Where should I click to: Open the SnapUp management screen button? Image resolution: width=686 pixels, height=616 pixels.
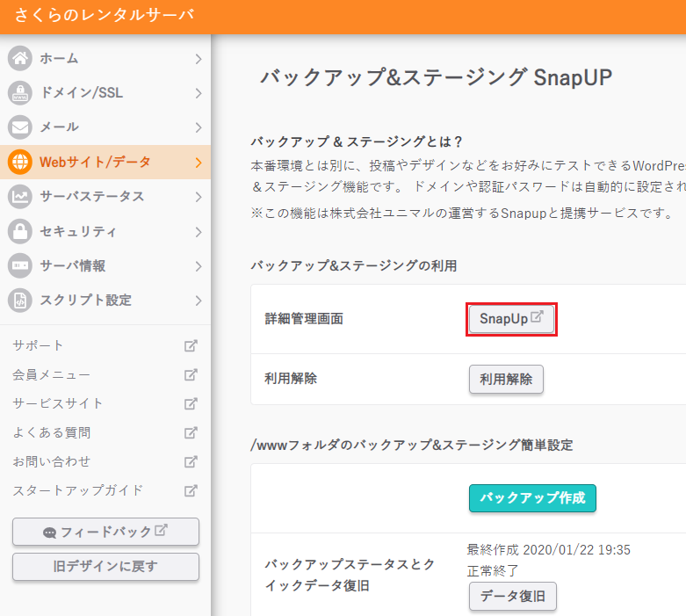tap(511, 319)
